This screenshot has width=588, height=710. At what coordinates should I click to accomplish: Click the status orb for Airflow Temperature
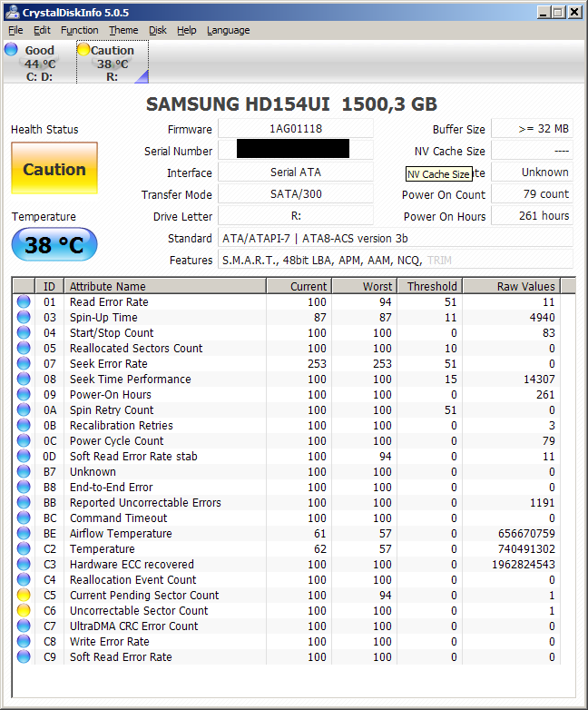24,533
